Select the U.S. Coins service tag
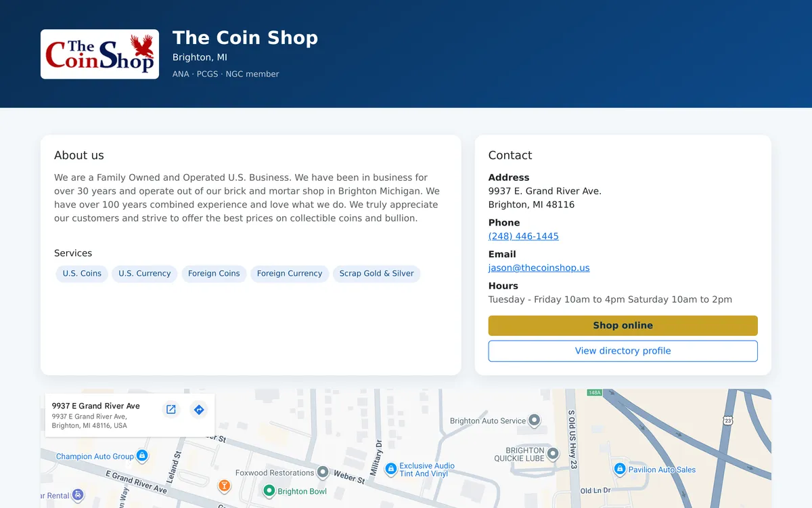 pyautogui.click(x=82, y=274)
